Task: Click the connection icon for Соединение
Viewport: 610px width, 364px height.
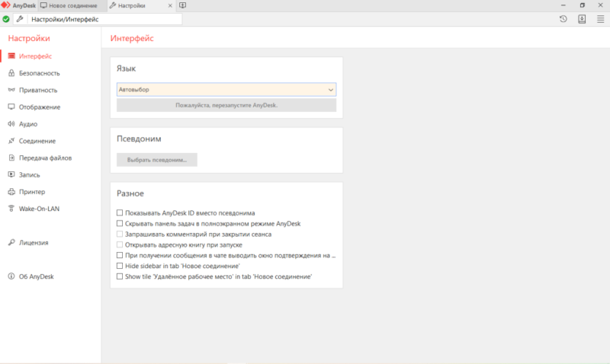Action: [x=11, y=141]
